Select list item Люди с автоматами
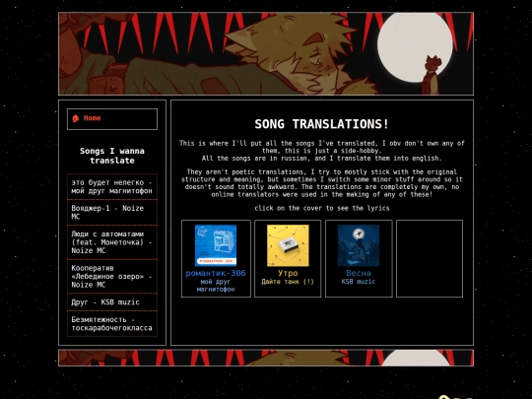Viewport: 532px width, 399px height. click(112, 242)
